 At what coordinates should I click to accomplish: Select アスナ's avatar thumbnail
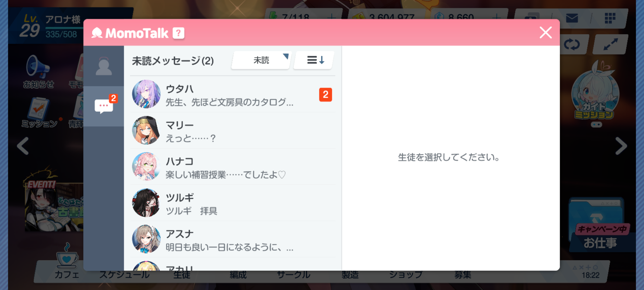click(146, 239)
